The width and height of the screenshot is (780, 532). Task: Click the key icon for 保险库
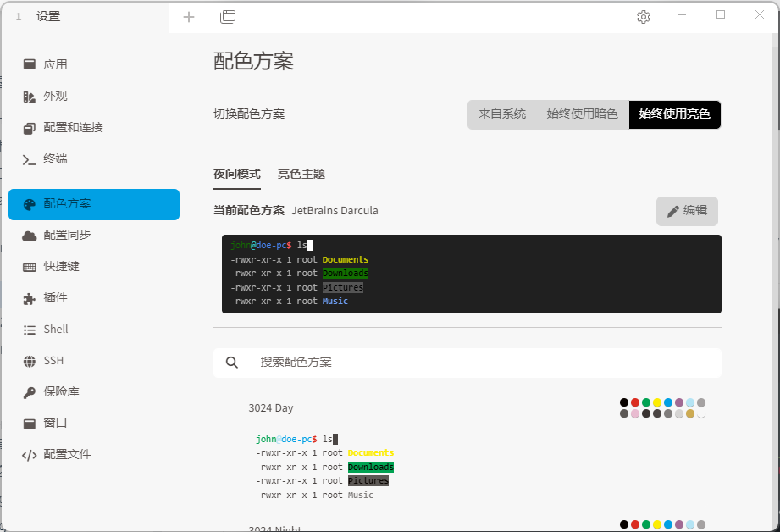[30, 393]
